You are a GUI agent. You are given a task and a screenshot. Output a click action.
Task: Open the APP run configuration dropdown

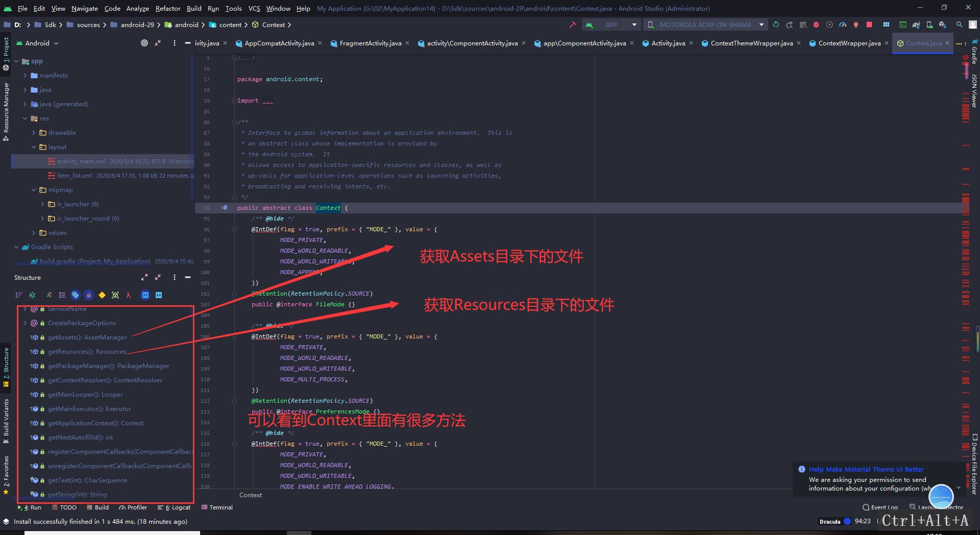[x=611, y=25]
